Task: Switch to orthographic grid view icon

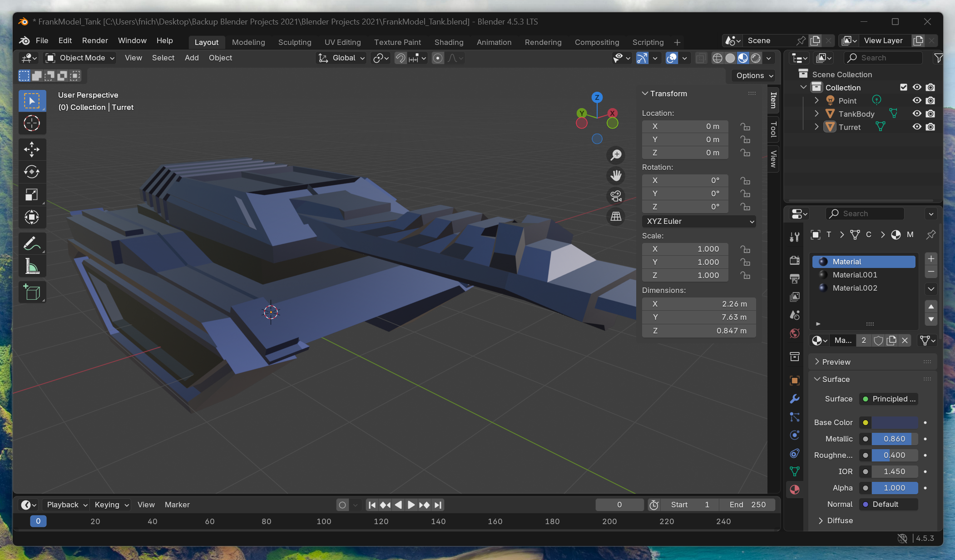Action: pyautogui.click(x=616, y=217)
